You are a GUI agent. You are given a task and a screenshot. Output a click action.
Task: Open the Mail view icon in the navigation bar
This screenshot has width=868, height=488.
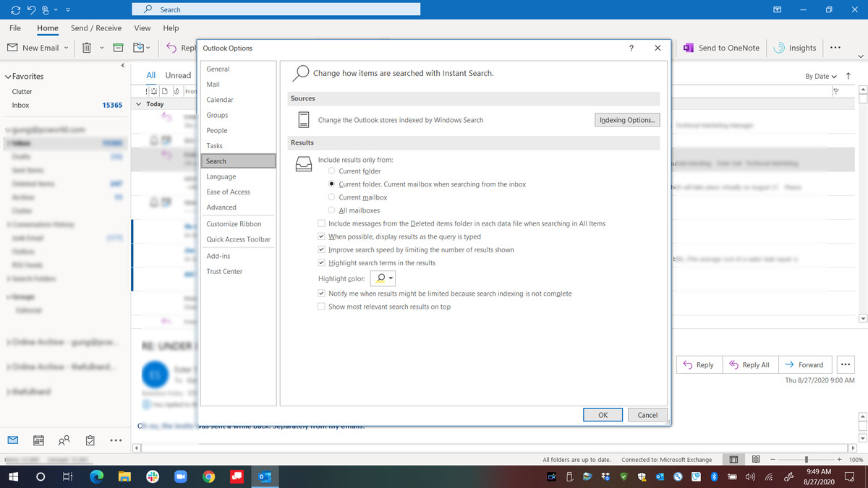(x=13, y=440)
